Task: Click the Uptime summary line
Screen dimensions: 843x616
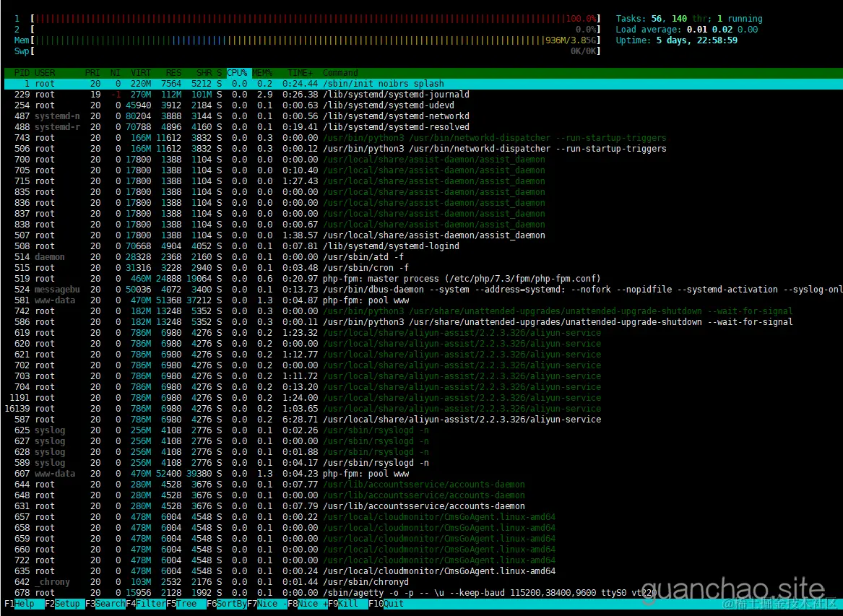Action: tap(676, 40)
